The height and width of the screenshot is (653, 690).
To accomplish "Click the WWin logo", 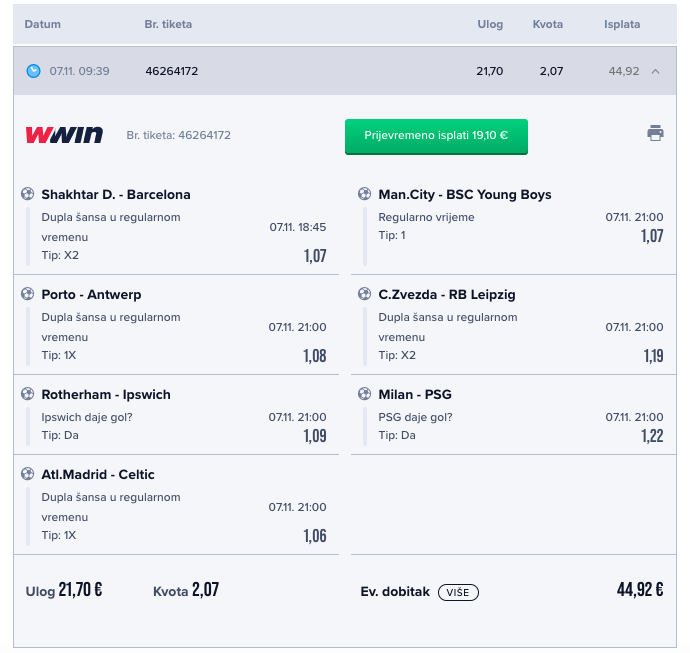I will tap(64, 135).
